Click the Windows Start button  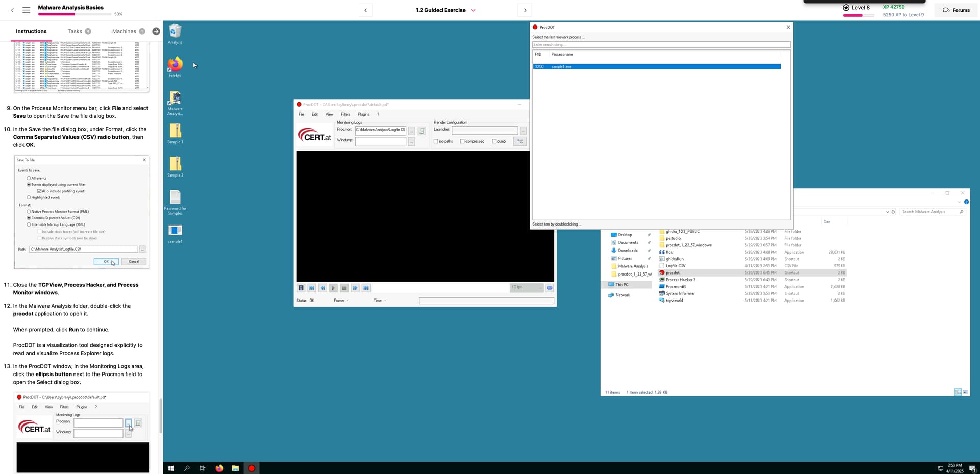(x=171, y=468)
